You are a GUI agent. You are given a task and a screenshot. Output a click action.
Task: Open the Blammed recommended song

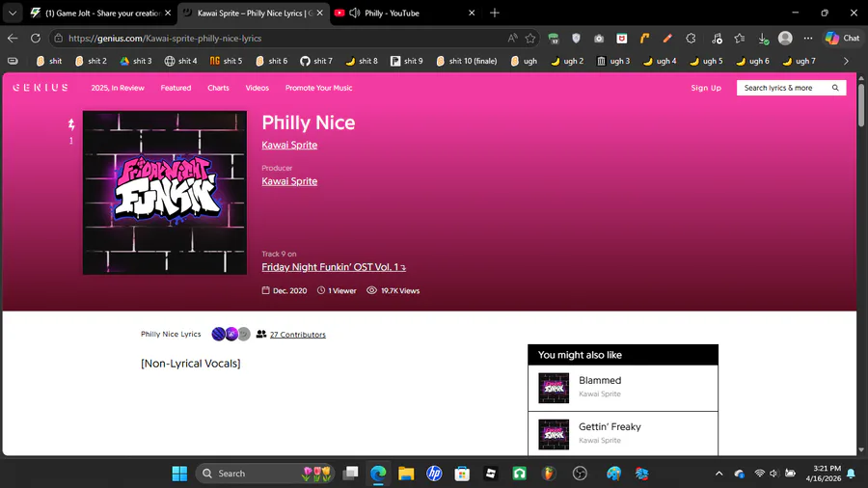pos(623,388)
